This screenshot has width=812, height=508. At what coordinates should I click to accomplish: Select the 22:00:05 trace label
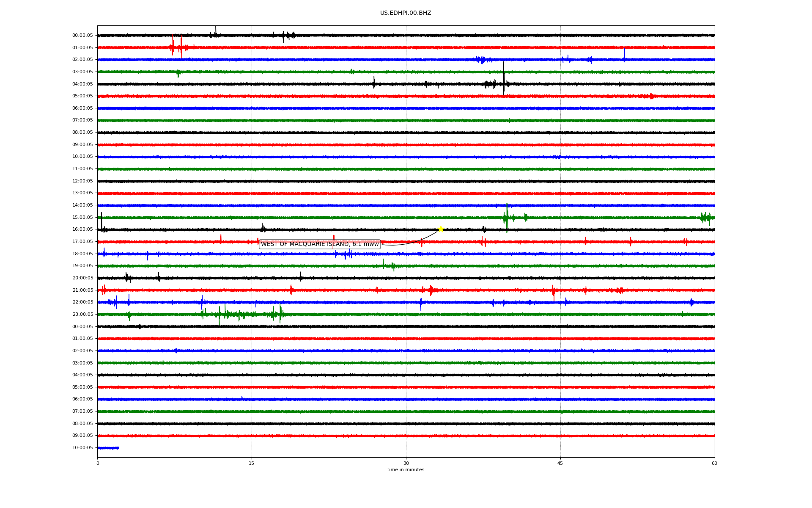pyautogui.click(x=82, y=302)
